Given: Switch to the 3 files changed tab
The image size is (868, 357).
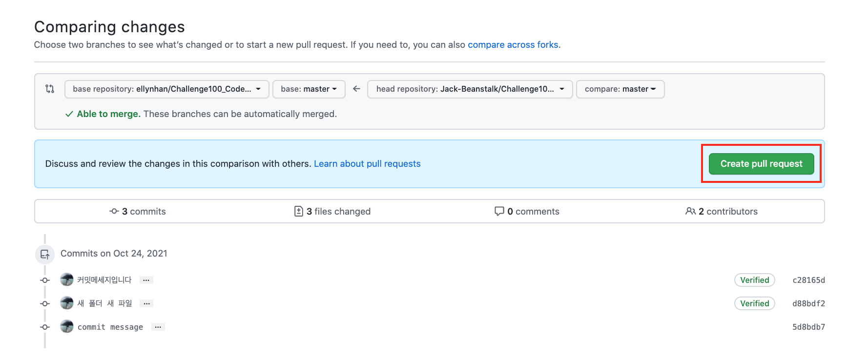Looking at the screenshot, I should coord(332,211).
